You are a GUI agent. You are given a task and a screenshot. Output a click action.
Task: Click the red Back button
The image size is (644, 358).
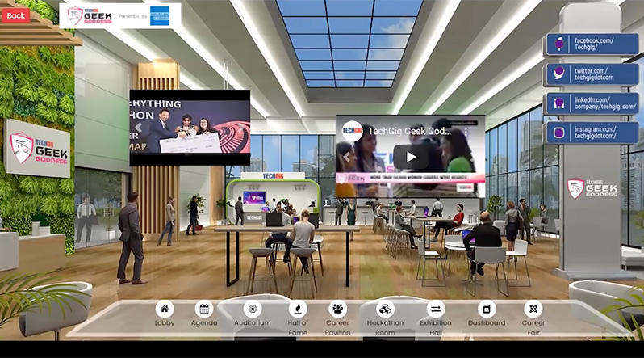coord(15,15)
